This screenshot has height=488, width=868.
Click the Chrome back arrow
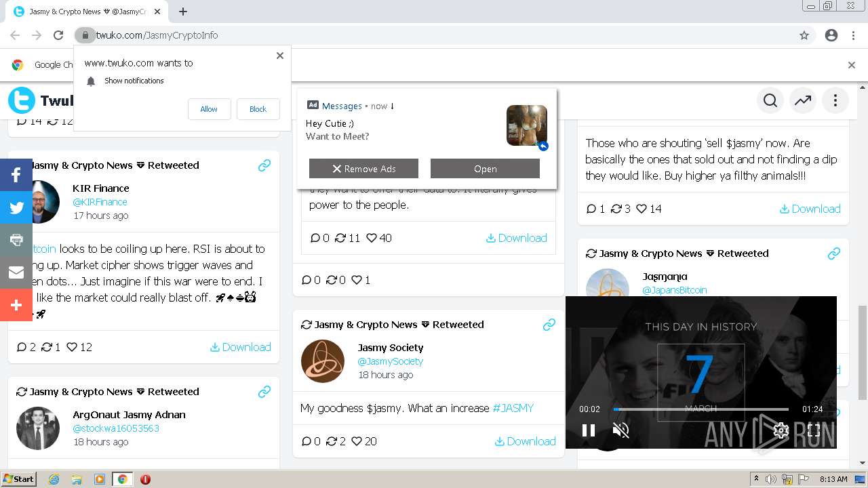point(15,35)
